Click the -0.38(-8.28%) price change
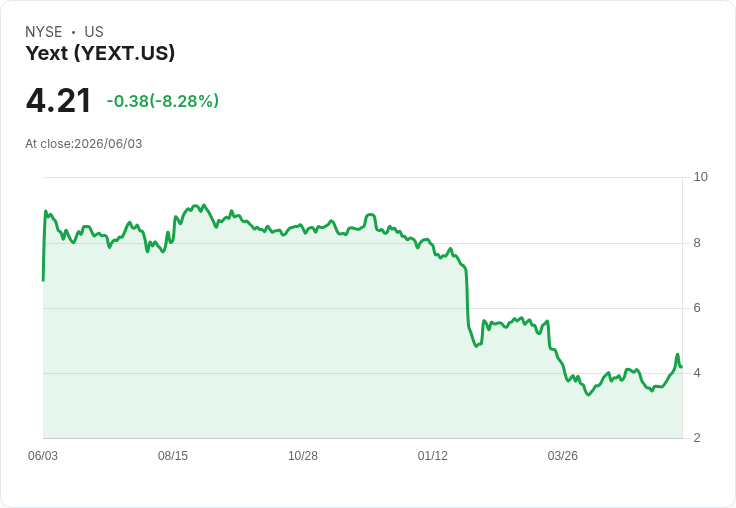Image resolution: width=736 pixels, height=508 pixels. click(x=162, y=101)
